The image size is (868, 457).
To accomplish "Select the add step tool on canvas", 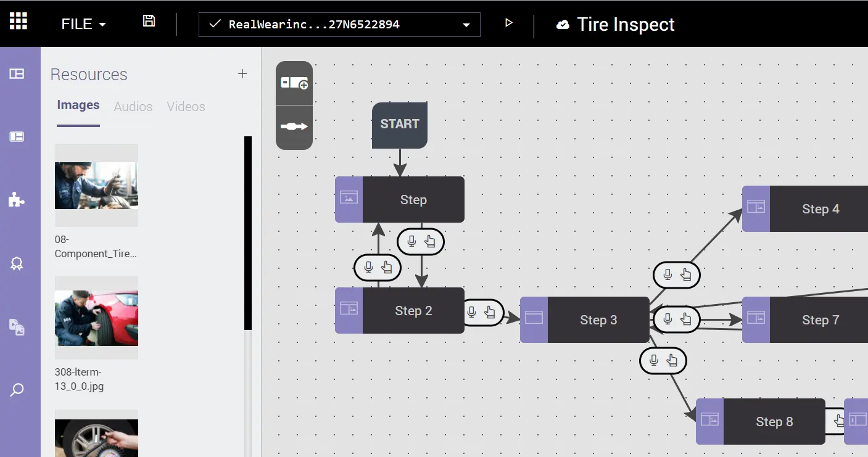I will click(294, 83).
